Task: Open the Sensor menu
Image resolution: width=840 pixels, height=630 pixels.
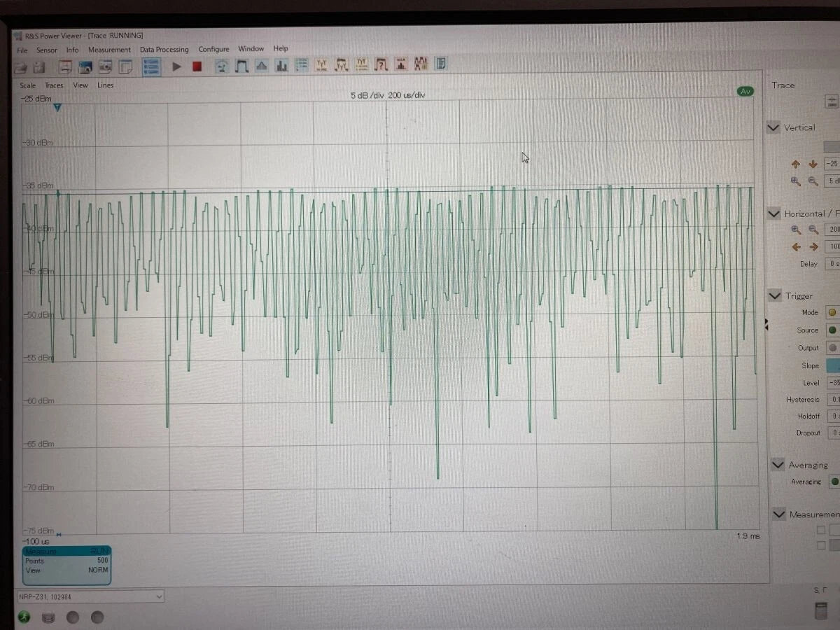Action: click(x=47, y=50)
